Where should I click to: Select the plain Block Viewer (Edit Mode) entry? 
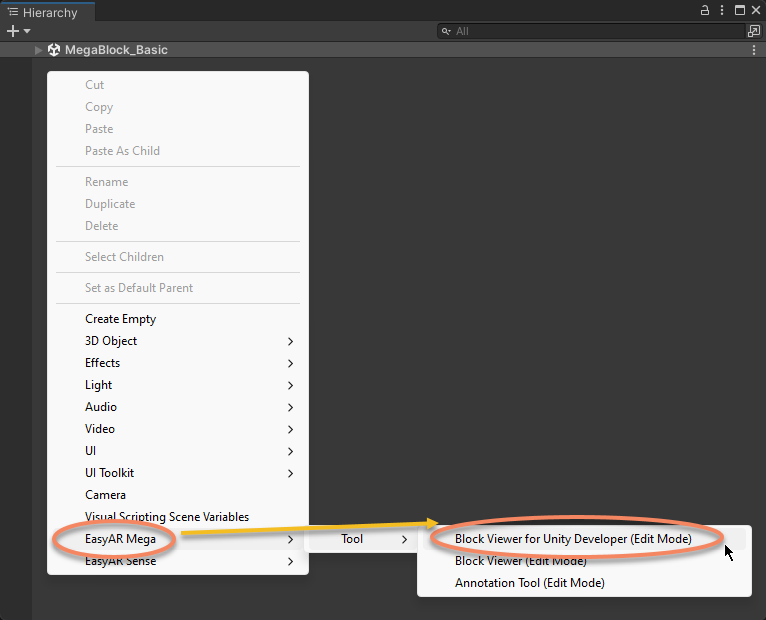point(584,561)
